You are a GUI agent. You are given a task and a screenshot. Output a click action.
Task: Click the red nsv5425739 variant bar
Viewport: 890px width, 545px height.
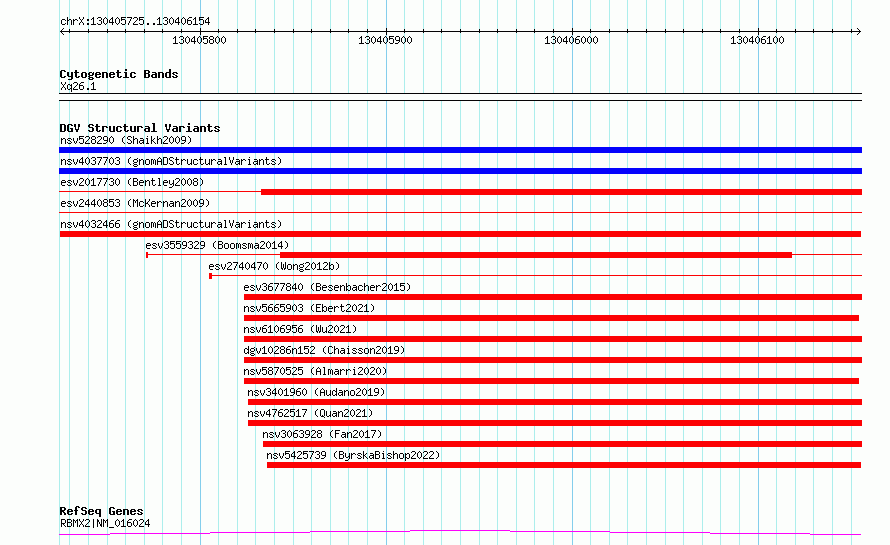pos(564,465)
